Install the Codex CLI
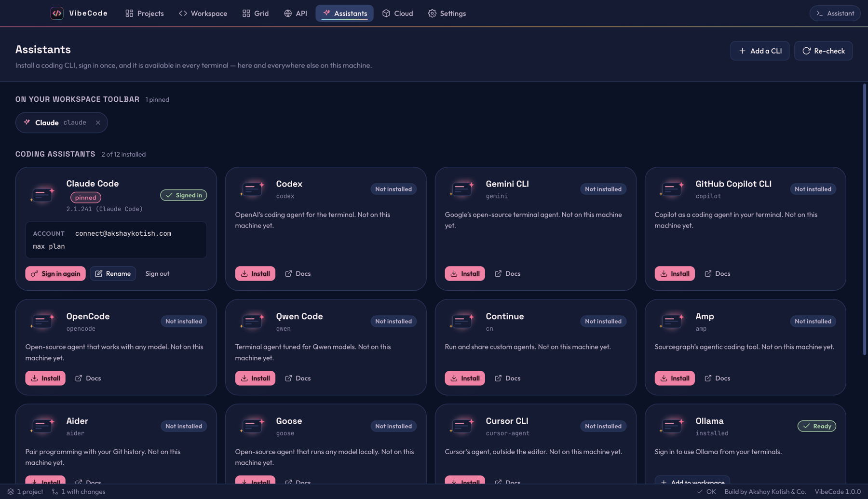Image resolution: width=868 pixels, height=499 pixels. (255, 273)
